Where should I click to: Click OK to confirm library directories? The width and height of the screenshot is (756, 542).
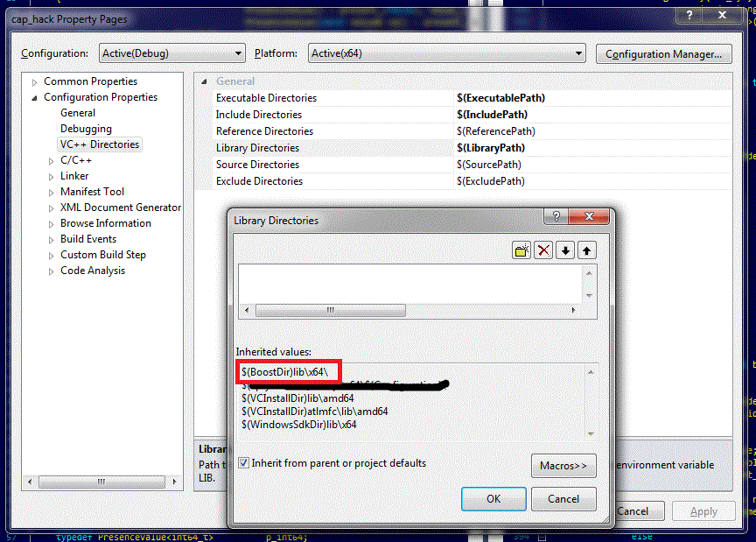(x=493, y=498)
